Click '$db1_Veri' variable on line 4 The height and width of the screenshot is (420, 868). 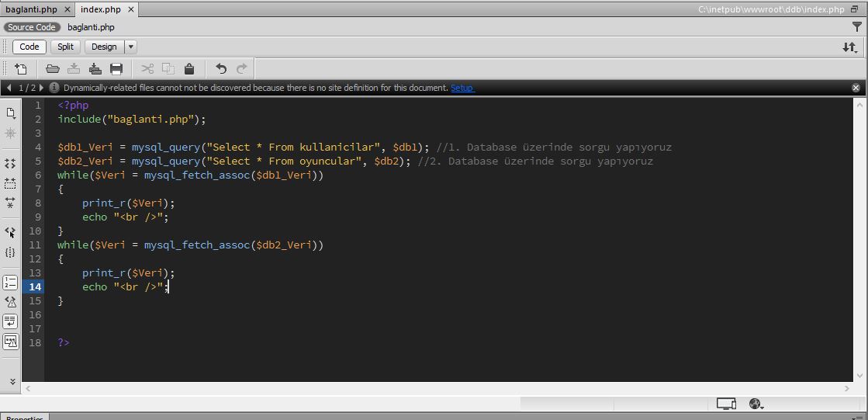(x=85, y=148)
